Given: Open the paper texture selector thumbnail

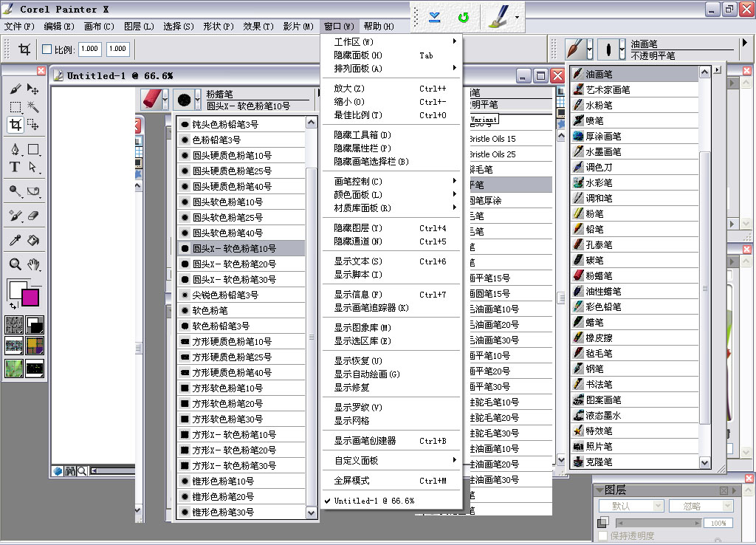Looking at the screenshot, I should [14, 325].
